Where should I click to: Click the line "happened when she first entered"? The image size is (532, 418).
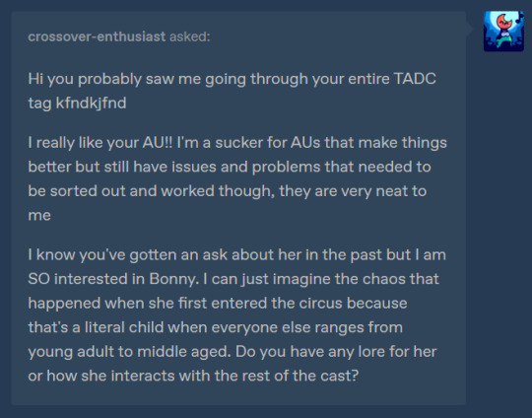click(218, 304)
